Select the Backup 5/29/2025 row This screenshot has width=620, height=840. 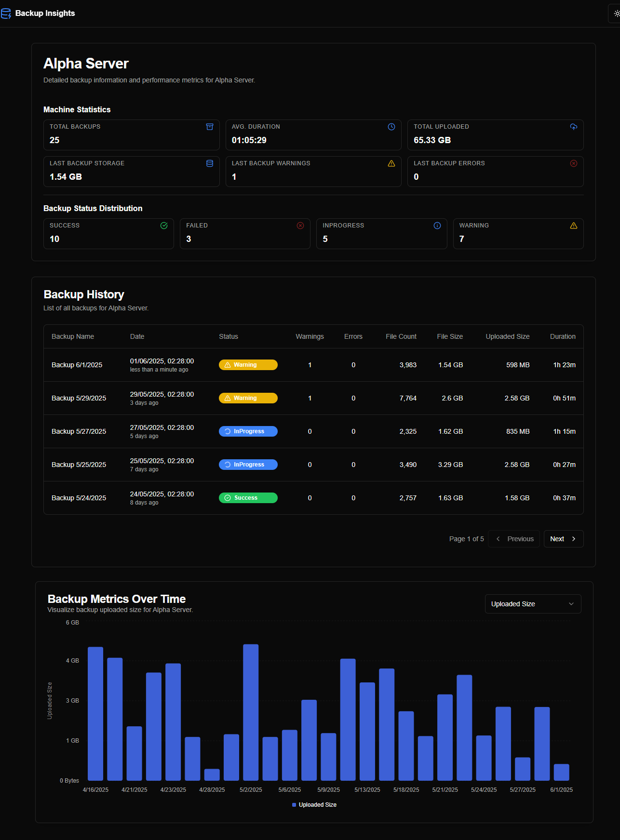(x=79, y=398)
